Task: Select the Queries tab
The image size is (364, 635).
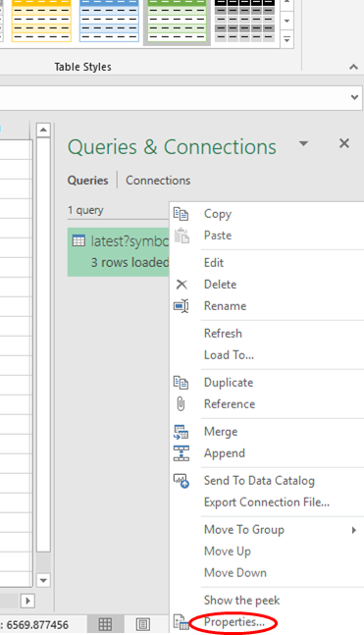Action: pos(88,181)
